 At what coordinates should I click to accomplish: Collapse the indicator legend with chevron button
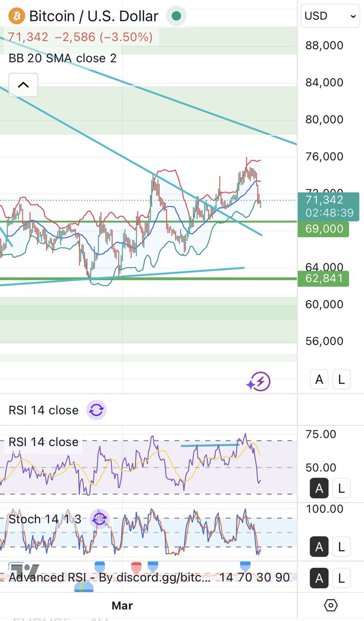pos(23,85)
